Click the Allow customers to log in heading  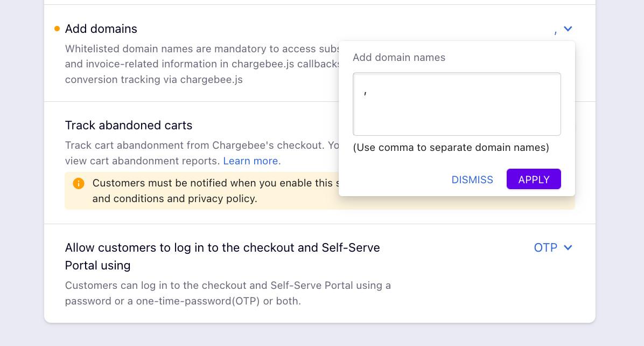tap(222, 257)
